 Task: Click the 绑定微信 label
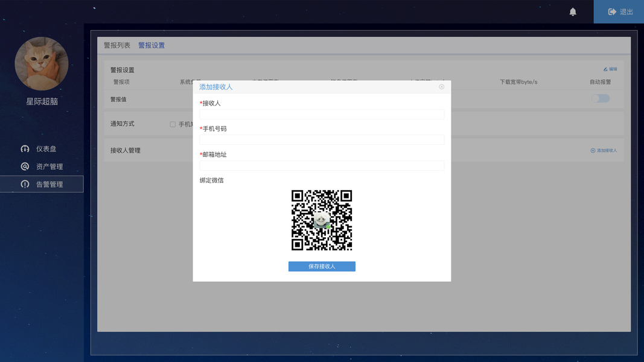point(211,180)
